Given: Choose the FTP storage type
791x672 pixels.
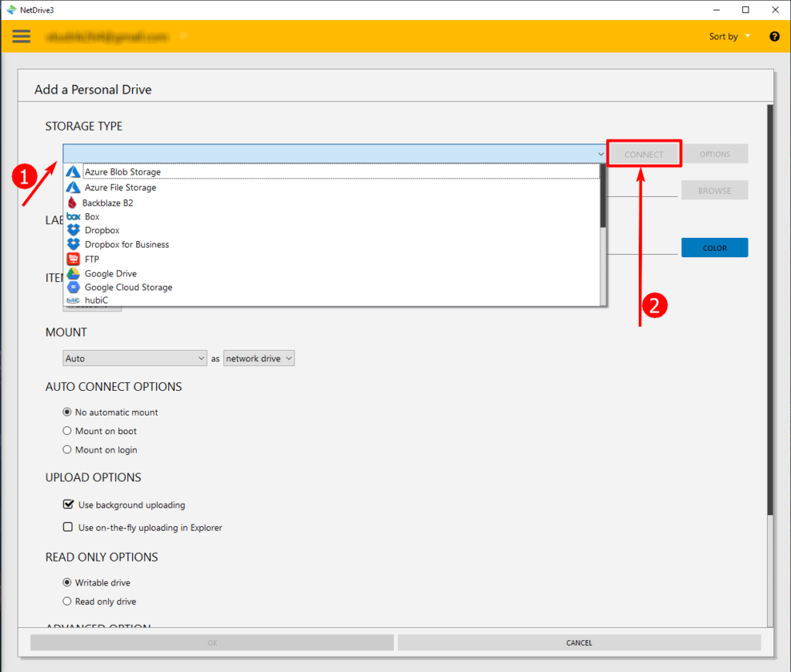Looking at the screenshot, I should pos(92,260).
